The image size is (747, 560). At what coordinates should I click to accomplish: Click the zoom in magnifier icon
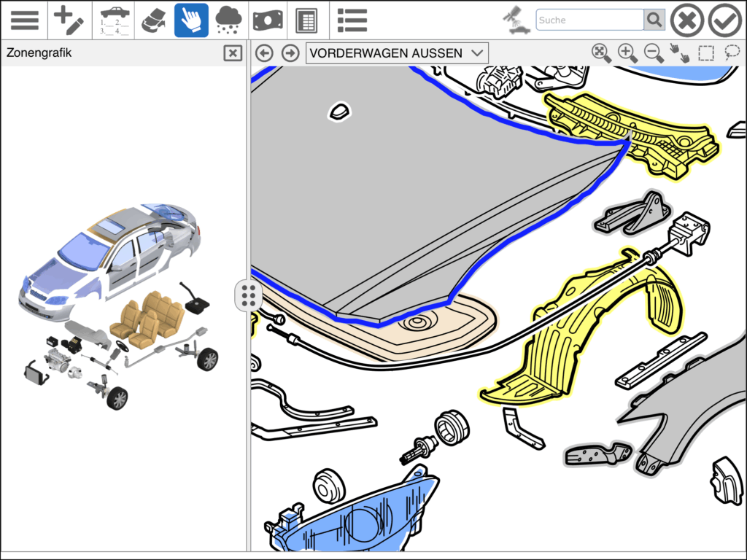click(x=627, y=52)
